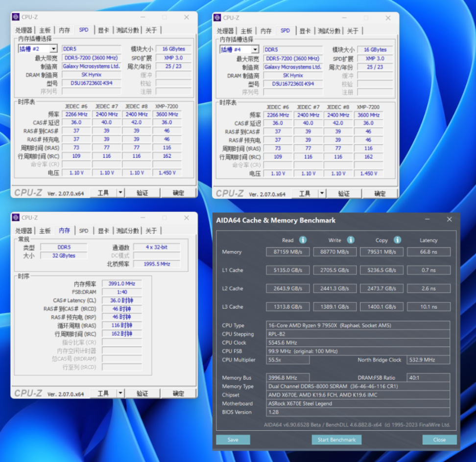Click the XMP-7200 voltage 1.450 V in the slot #4 window
This screenshot has width=476, height=462.
(x=369, y=174)
